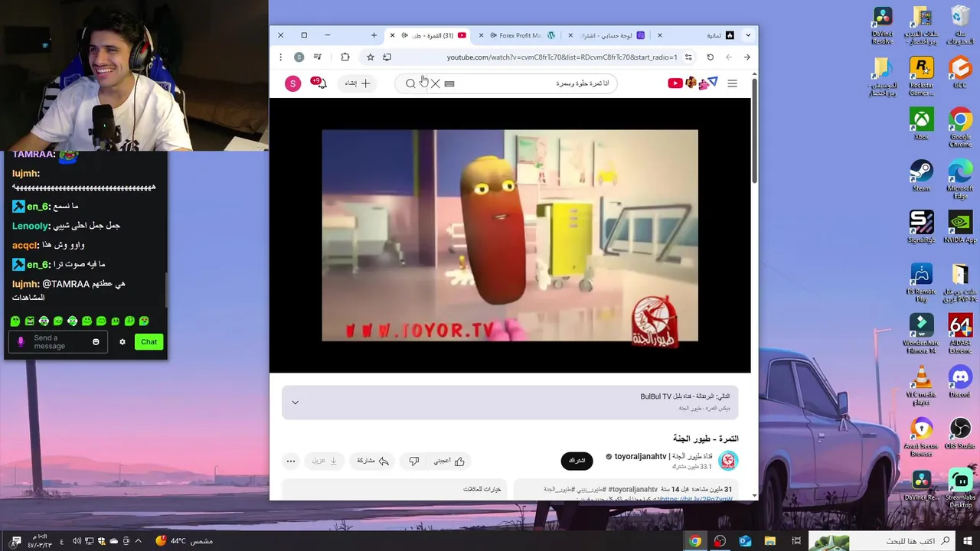This screenshot has height=551, width=980.
Task: Open Discord desktop icon
Action: [960, 381]
